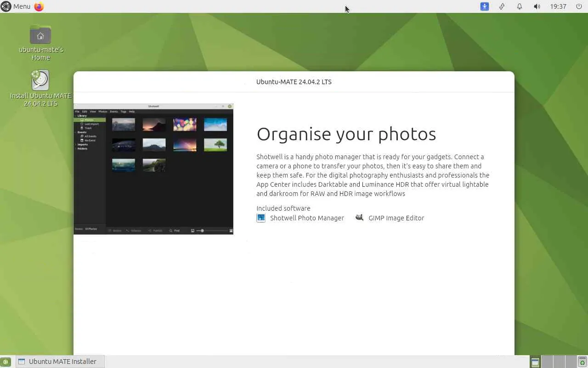Select the ubuntu-mate's Home desktop icon
The height and width of the screenshot is (368, 588).
point(40,42)
